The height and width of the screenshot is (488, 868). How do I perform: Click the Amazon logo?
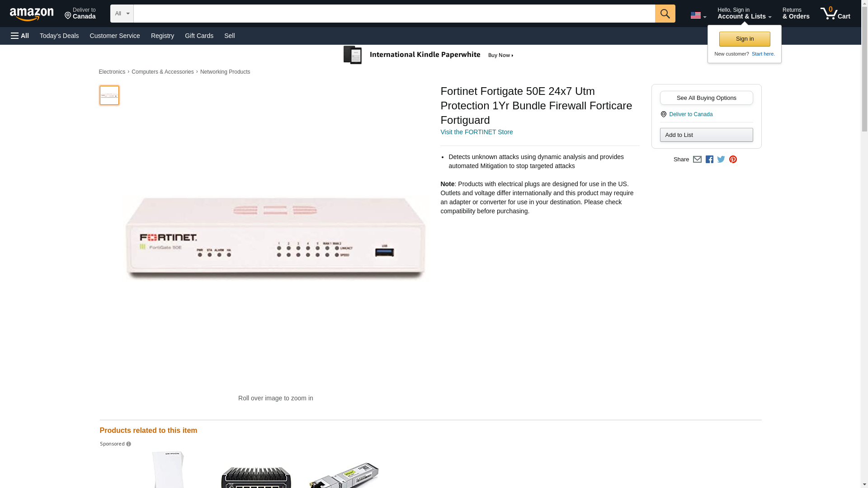tap(32, 14)
